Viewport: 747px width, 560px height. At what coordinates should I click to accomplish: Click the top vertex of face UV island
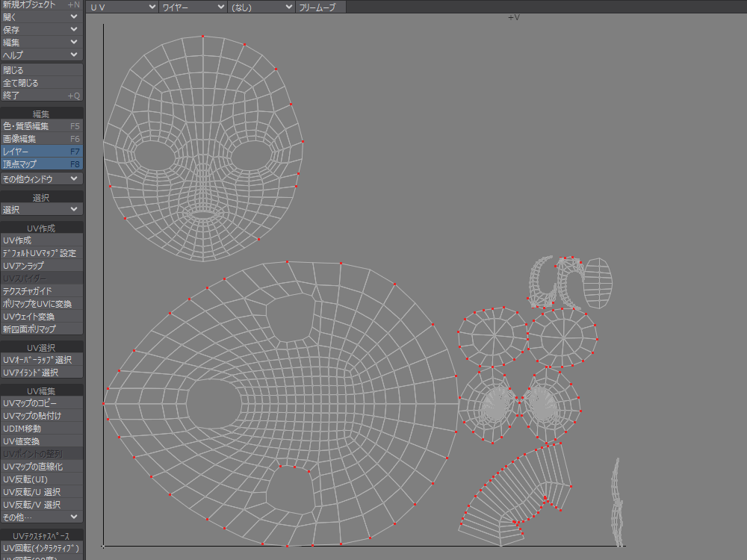coord(203,36)
